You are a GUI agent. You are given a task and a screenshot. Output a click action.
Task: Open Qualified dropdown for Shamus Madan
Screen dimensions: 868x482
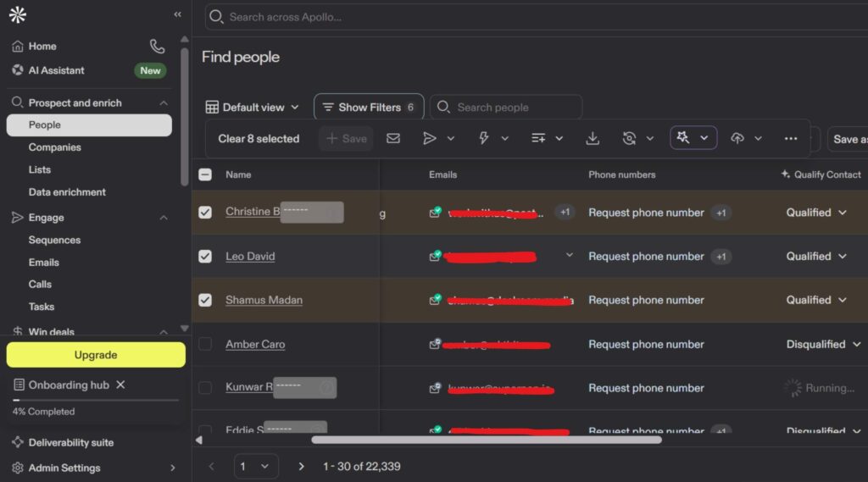point(816,300)
